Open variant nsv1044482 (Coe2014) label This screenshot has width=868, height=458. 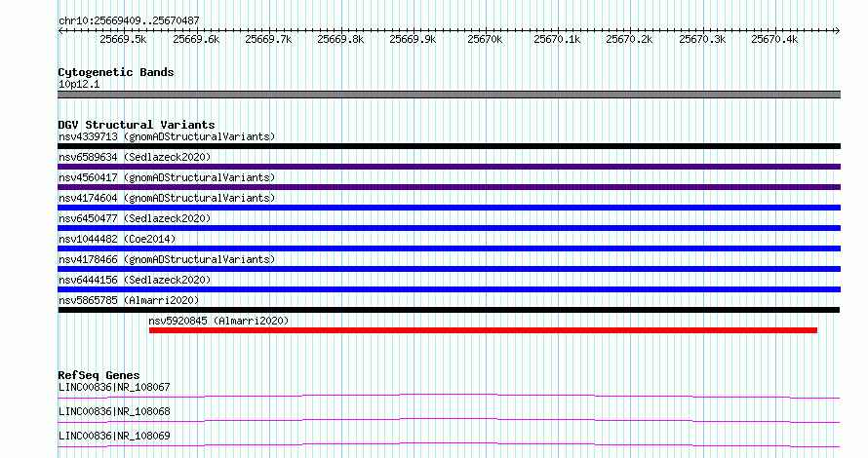click(x=117, y=239)
